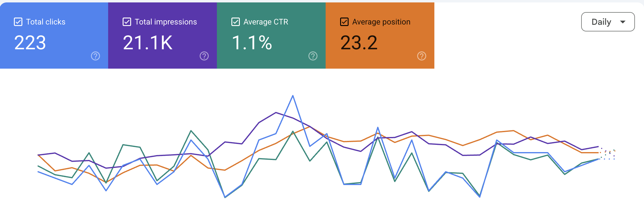The image size is (644, 205).
Task: Click the 21.1K impressions value
Action: pos(148,43)
